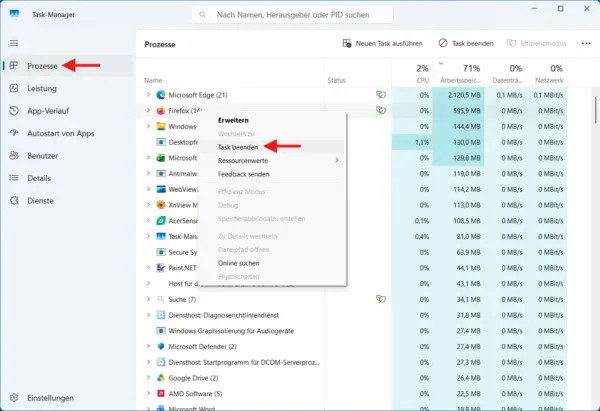This screenshot has height=411, width=600.
Task: Open the Leistung performance icon
Action: 14,88
